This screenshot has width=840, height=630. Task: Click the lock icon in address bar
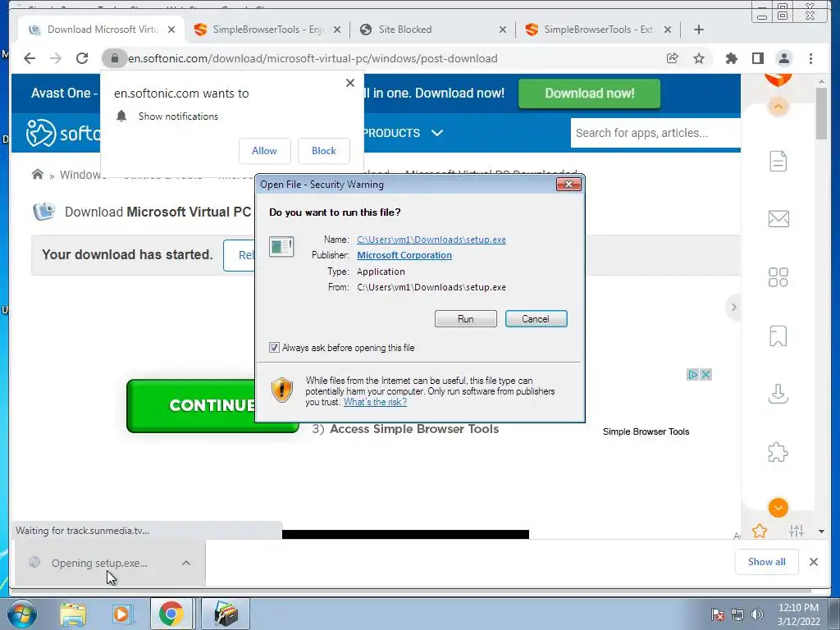click(x=115, y=58)
